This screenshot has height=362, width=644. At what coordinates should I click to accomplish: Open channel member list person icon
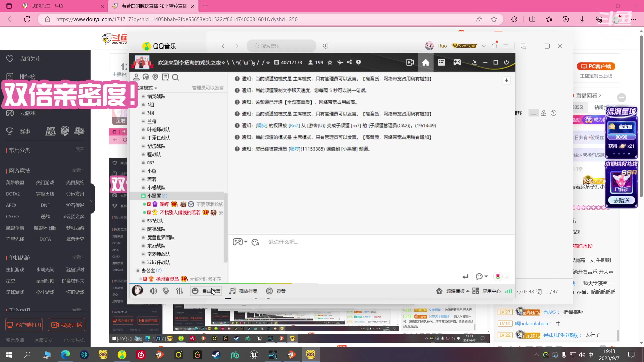click(136, 77)
